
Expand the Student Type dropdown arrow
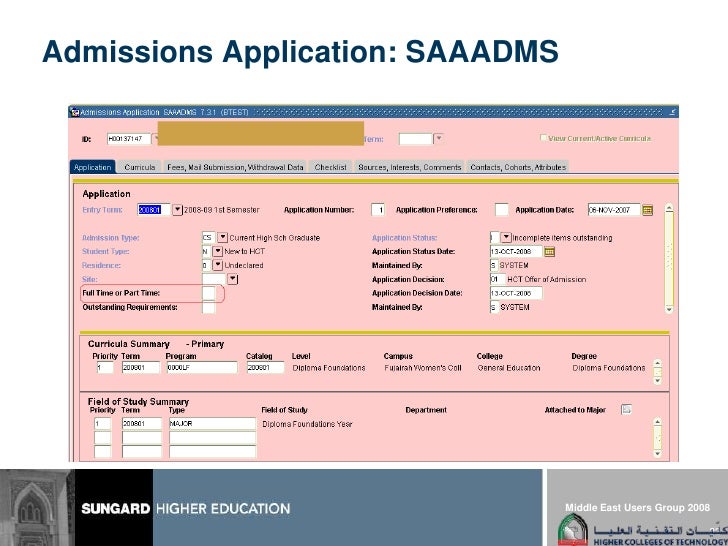pos(217,251)
